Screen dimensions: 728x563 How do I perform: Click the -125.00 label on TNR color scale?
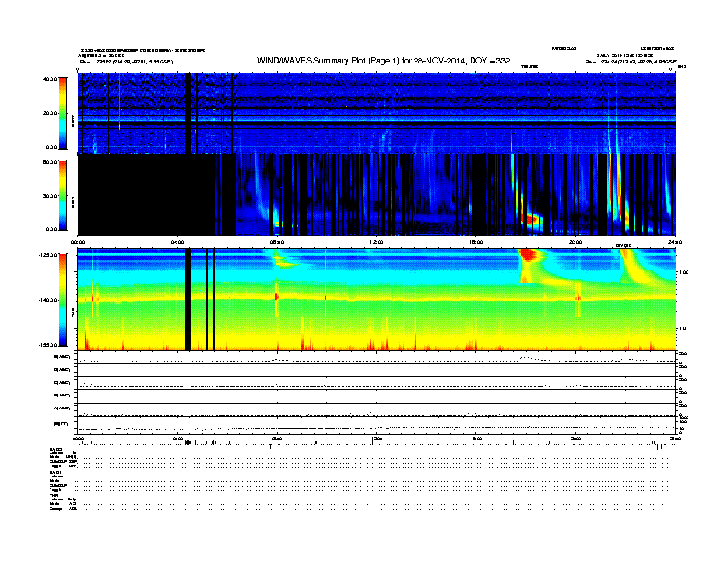point(49,255)
